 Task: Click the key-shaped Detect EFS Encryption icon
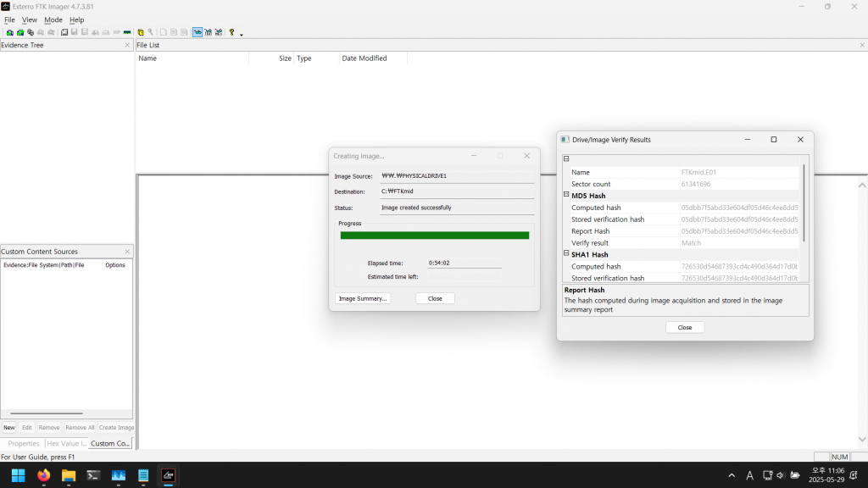click(150, 33)
